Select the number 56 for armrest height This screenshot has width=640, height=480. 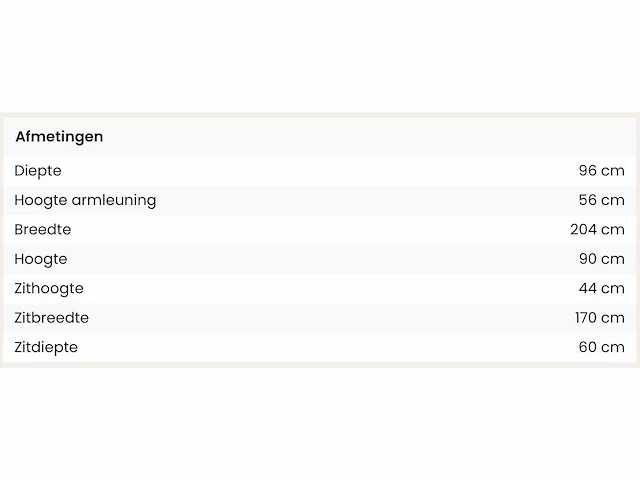587,200
